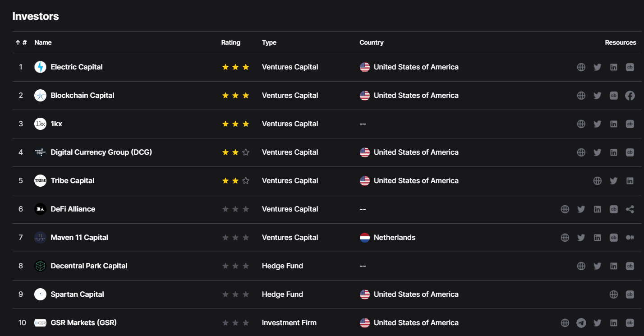This screenshot has width=644, height=336.
Task: Click the Country column header
Action: point(371,42)
